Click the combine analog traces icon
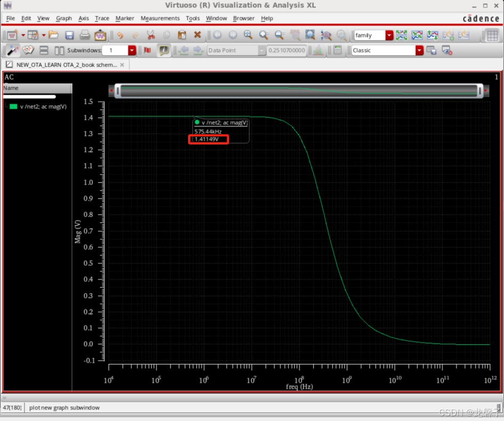Viewport: 504px width, 421px height. click(x=417, y=35)
